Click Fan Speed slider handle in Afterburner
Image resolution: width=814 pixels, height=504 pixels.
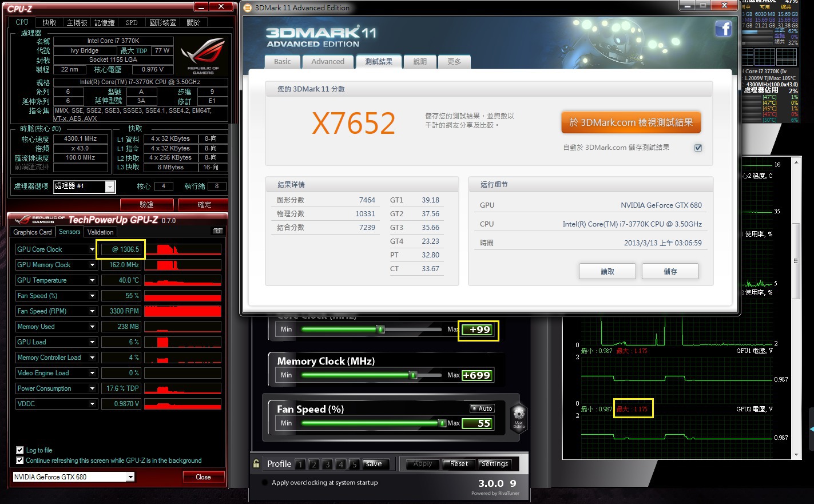coord(442,423)
